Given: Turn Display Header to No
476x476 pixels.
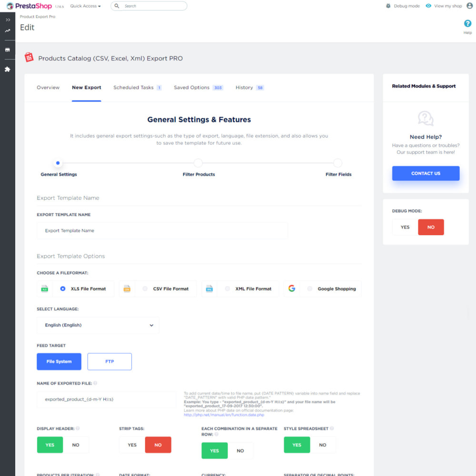Looking at the screenshot, I should coord(76,445).
